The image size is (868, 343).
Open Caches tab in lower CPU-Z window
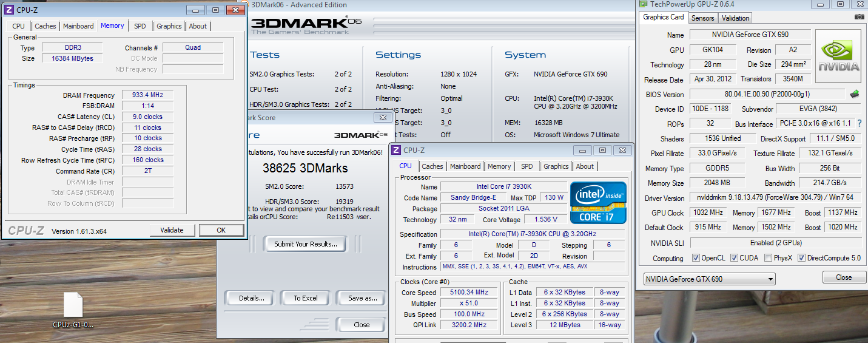432,166
